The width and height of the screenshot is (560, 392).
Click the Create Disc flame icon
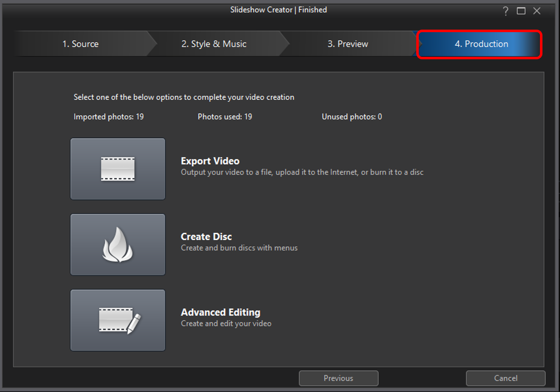[118, 245]
